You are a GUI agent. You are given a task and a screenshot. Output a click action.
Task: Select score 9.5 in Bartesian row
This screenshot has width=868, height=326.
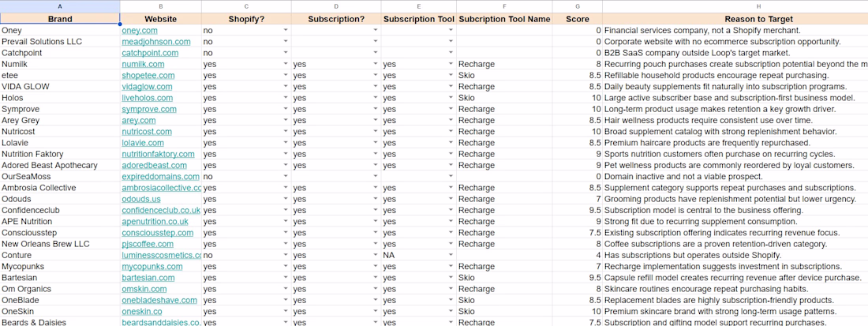(578, 278)
